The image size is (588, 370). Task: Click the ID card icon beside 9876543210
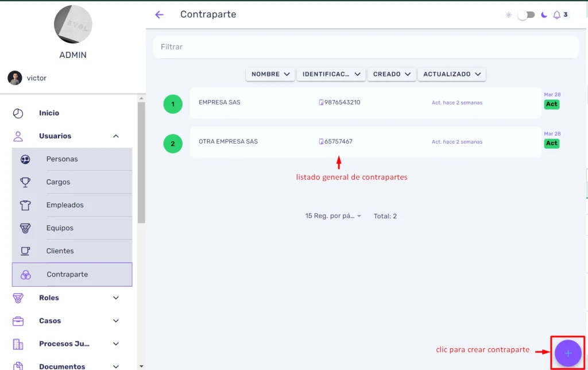pyautogui.click(x=321, y=102)
